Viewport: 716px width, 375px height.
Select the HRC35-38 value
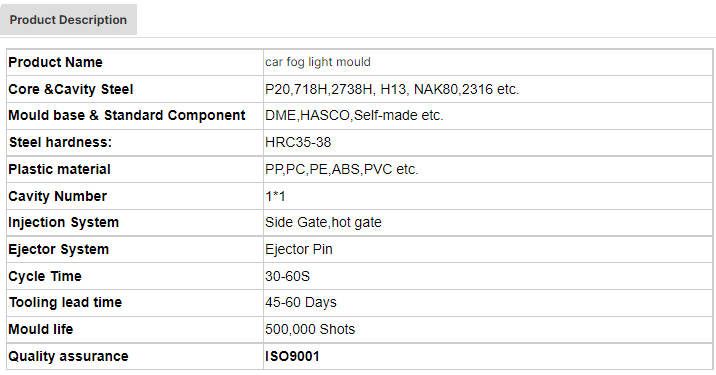coord(298,142)
